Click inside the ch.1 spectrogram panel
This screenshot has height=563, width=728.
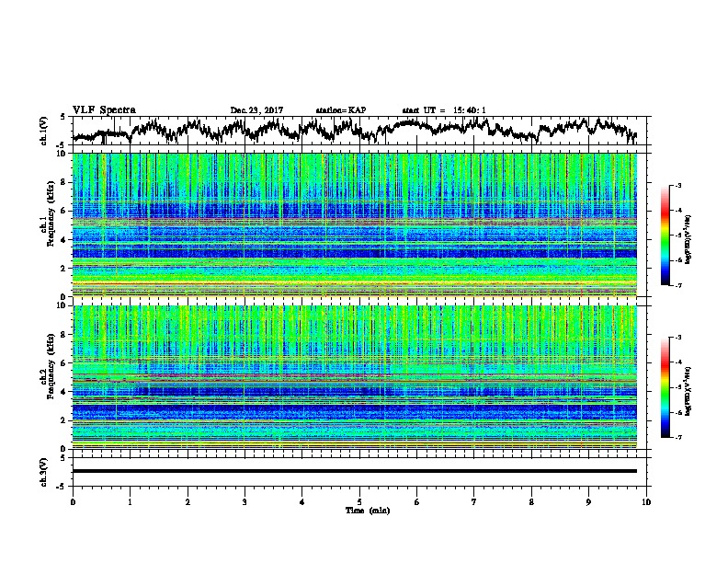click(355, 224)
